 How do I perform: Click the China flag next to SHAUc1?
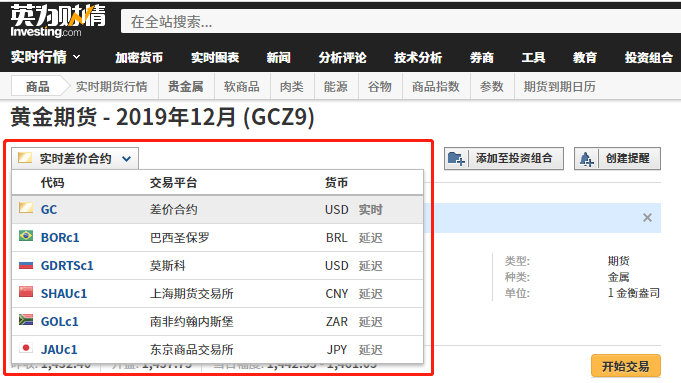click(x=26, y=292)
